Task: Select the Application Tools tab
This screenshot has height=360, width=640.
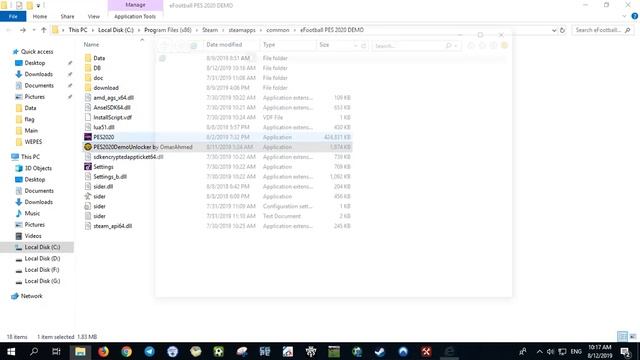Action: [x=135, y=16]
